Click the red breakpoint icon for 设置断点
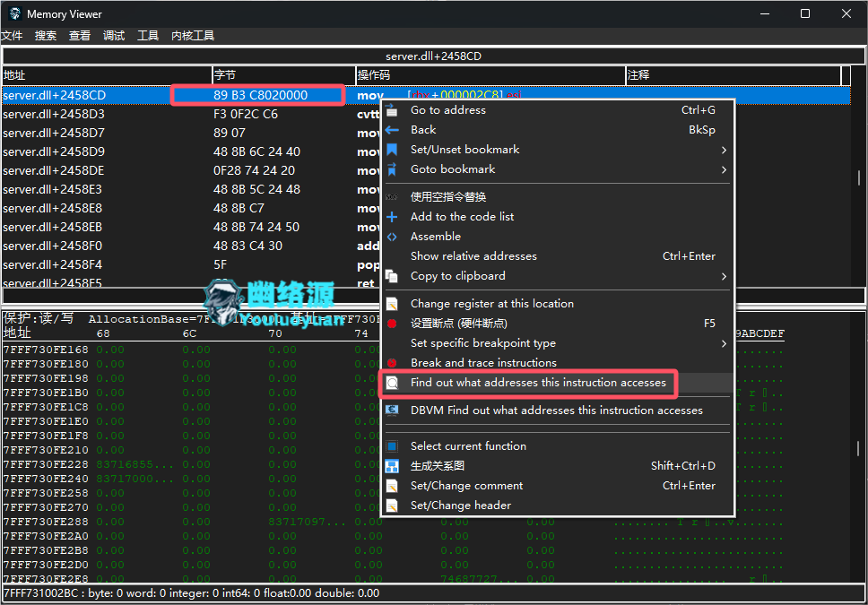 point(392,324)
